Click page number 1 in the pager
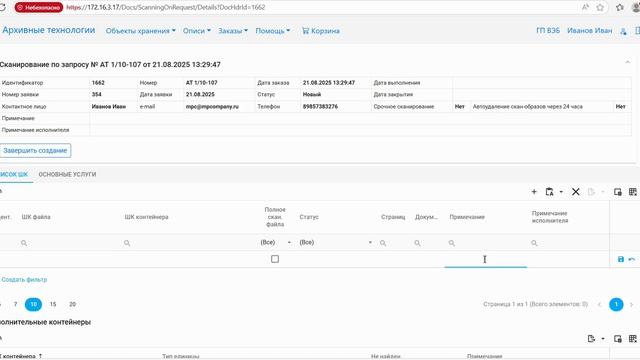The image size is (640, 360). click(x=616, y=304)
